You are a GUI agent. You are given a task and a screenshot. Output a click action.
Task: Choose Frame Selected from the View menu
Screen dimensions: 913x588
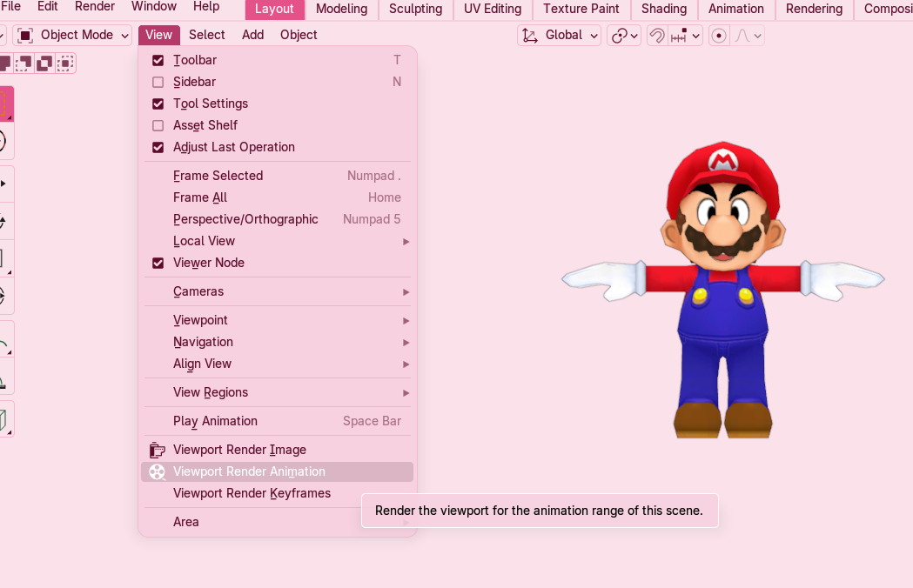(277, 176)
